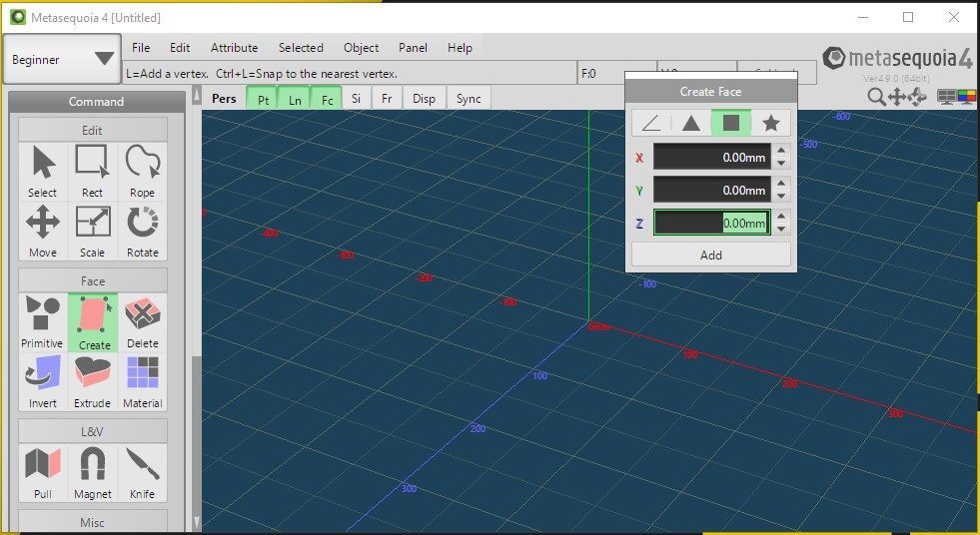The image size is (980, 535).
Task: Select quad square mode in Create Face
Action: coord(731,123)
